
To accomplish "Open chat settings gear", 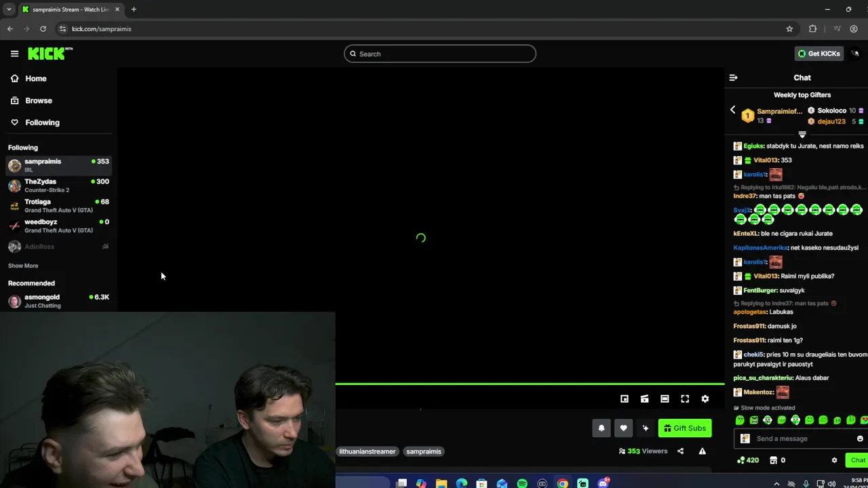I will click(x=834, y=460).
